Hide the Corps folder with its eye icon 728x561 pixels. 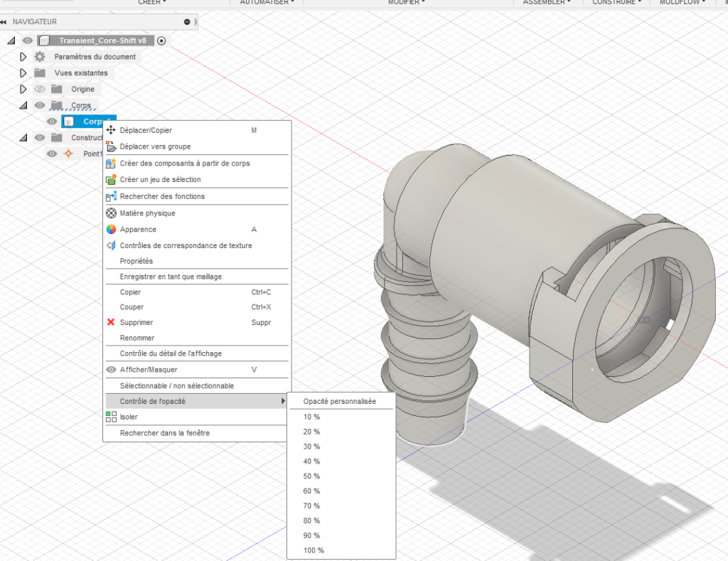click(40, 105)
